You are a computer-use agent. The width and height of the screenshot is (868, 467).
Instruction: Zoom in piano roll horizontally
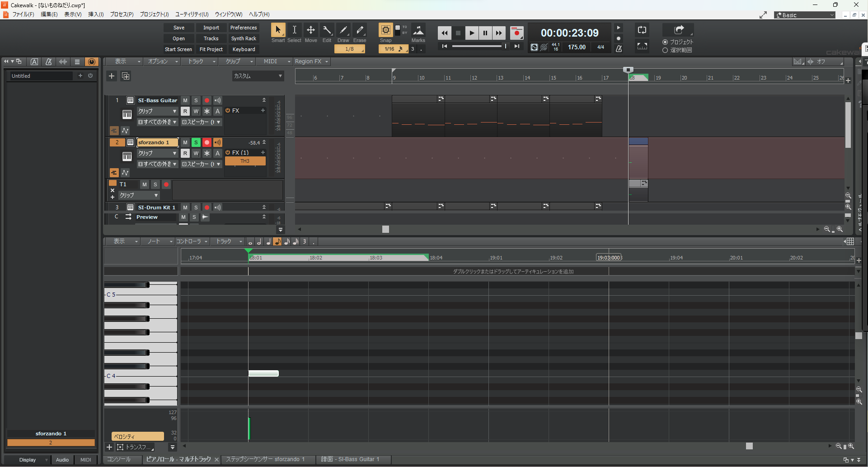pos(851,446)
